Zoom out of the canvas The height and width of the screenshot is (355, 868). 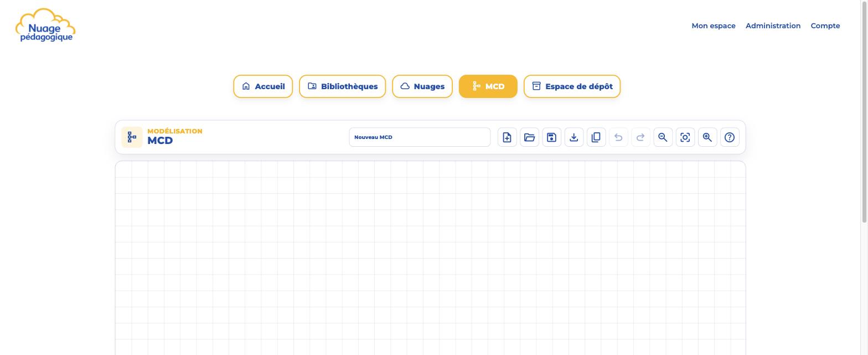pos(663,137)
